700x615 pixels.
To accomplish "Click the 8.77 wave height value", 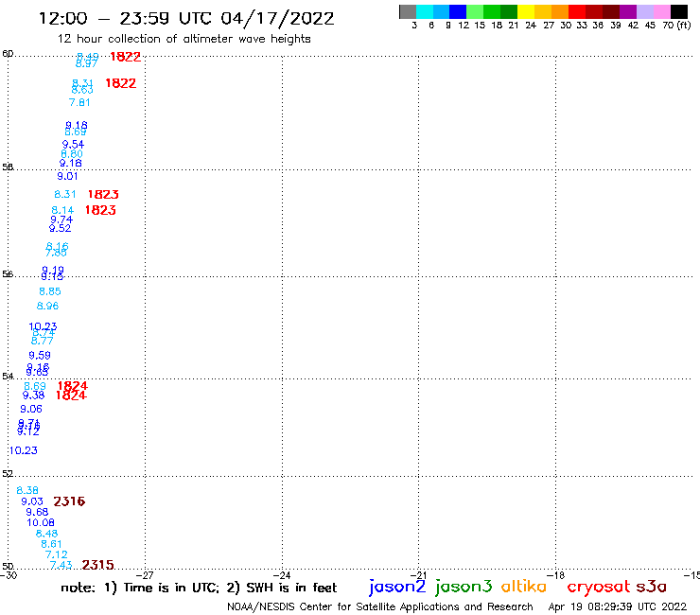I will [42, 341].
